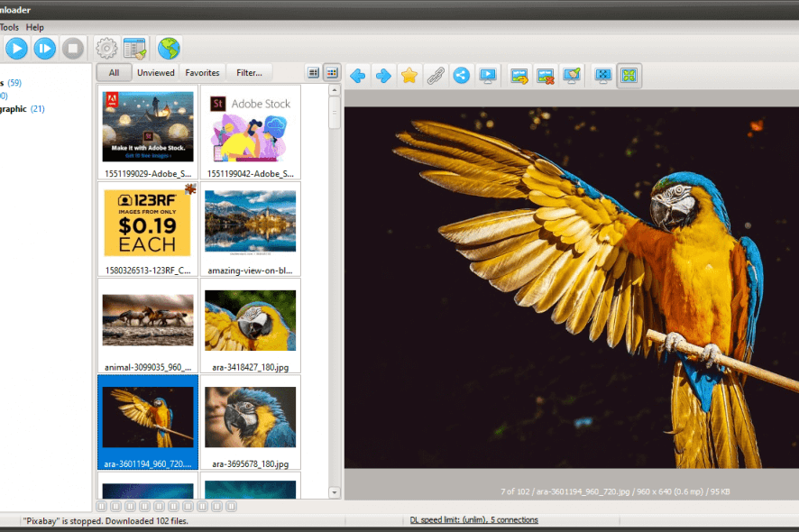The width and height of the screenshot is (799, 532).
Task: Click the thumbnail list scrollbar handle
Action: [335, 113]
